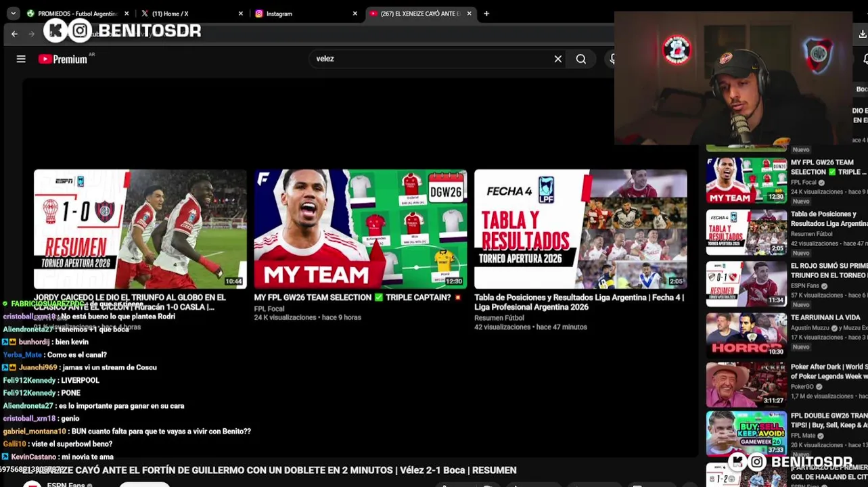Click sidebar title 'FPL DOUBLE GW26 TRANSFER TIPS!'
Screen dimensions: 868x487
click(829, 420)
